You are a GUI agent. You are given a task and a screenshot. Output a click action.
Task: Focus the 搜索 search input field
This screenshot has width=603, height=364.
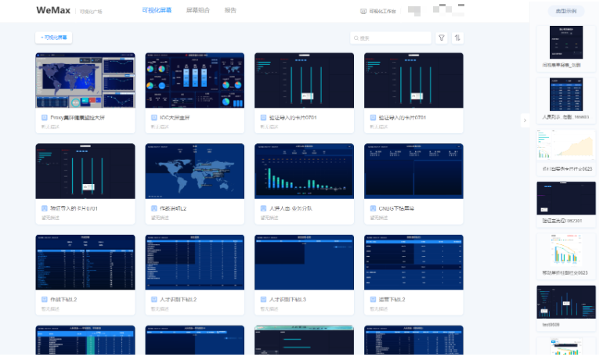click(391, 38)
